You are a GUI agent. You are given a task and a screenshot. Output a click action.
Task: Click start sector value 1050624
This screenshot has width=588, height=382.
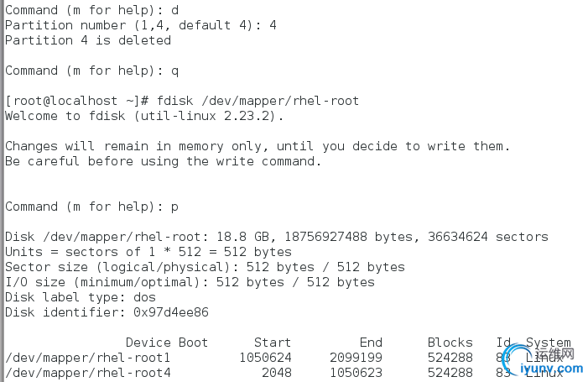265,358
